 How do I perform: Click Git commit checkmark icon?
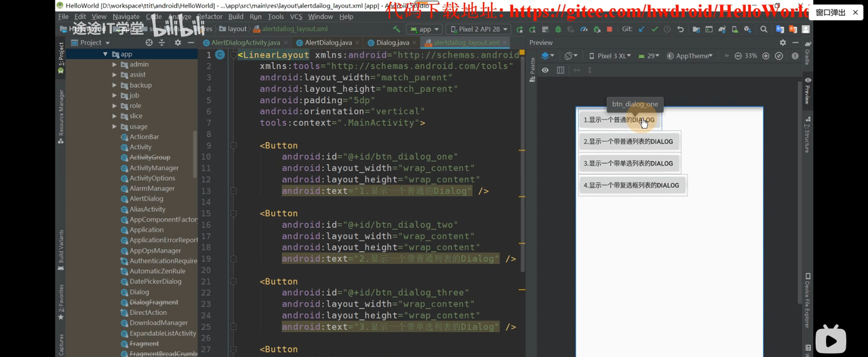[x=654, y=29]
